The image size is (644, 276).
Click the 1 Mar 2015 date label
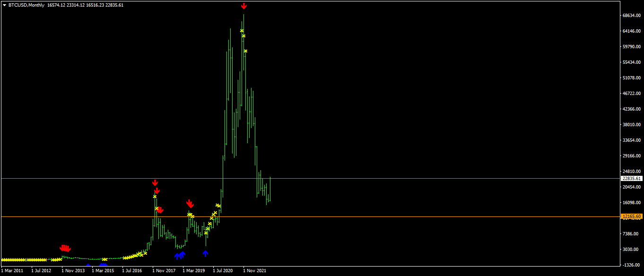[103, 271]
